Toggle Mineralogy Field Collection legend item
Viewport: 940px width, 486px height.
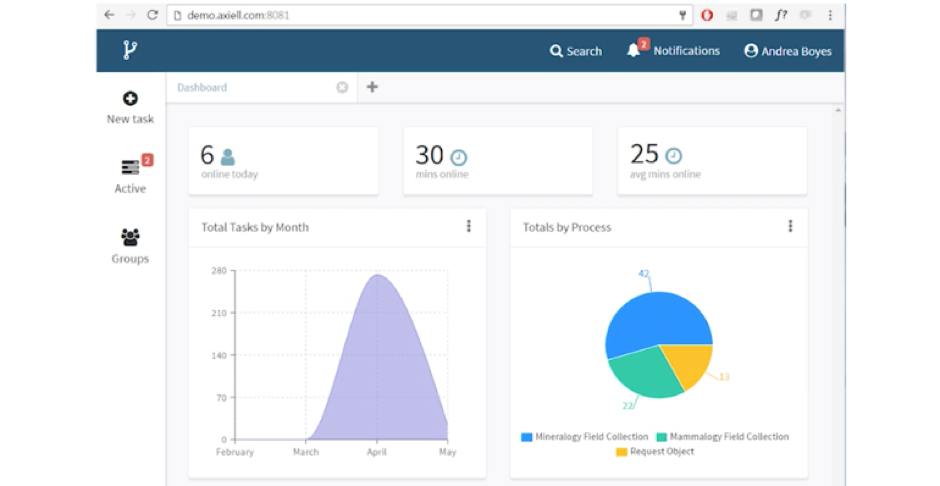pyautogui.click(x=583, y=437)
